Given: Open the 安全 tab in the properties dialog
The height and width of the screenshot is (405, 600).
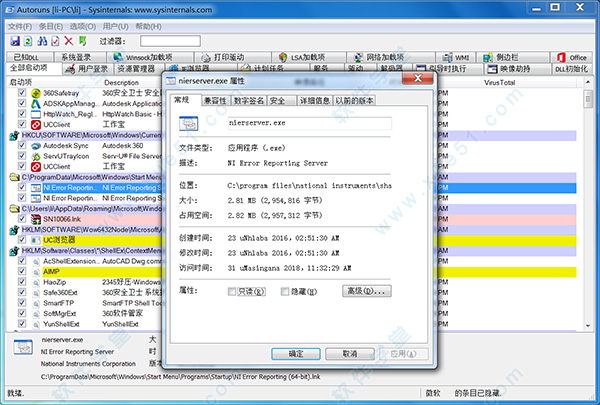Looking at the screenshot, I should pyautogui.click(x=282, y=101).
